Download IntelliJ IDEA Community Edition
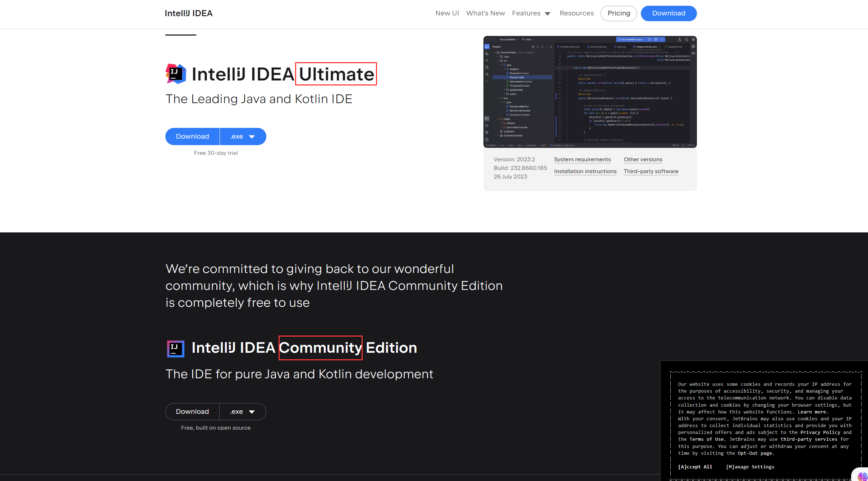 point(192,412)
